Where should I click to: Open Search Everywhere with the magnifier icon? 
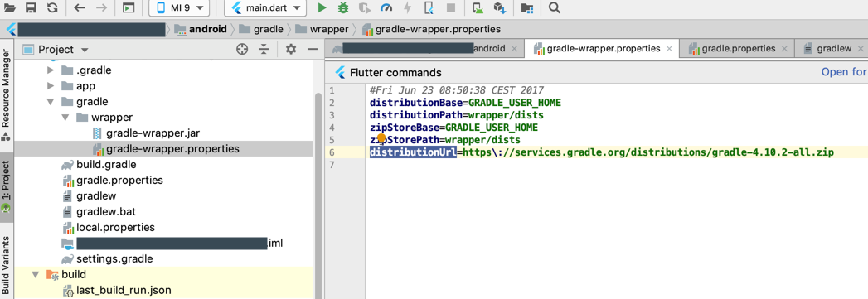coord(554,7)
